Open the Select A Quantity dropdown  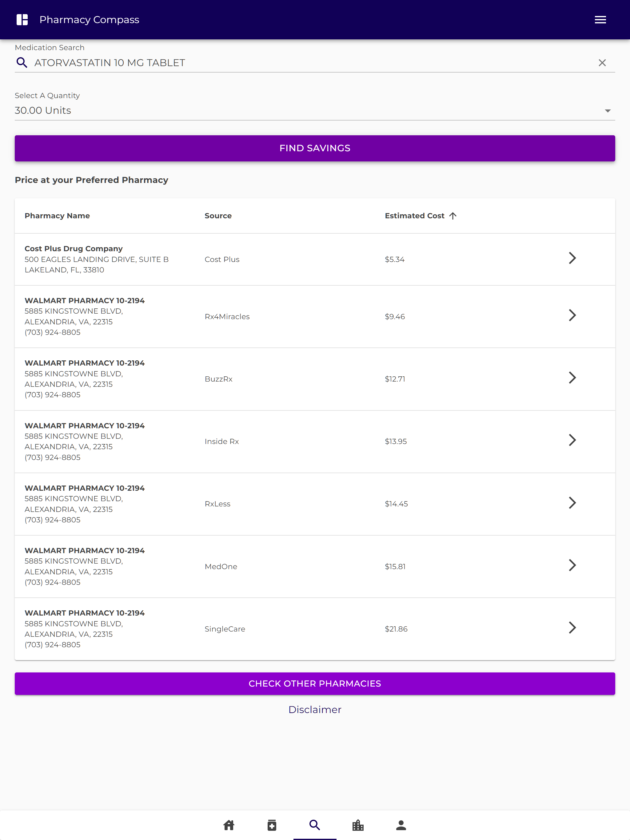click(x=315, y=110)
